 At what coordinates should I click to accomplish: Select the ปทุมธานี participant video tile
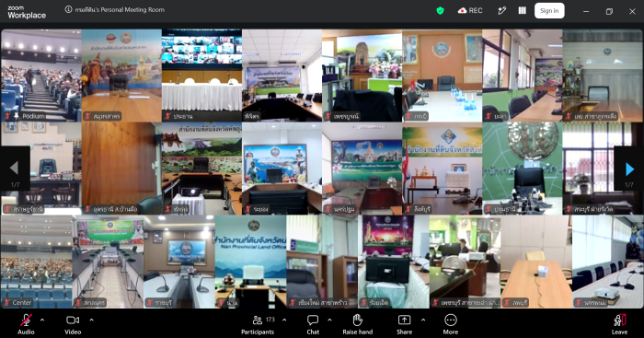(x=523, y=169)
